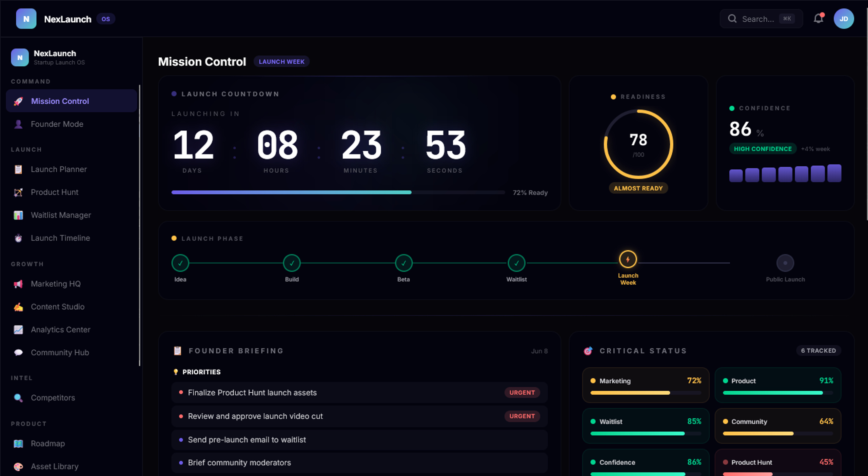Click the LAUNCH WEEK badge

click(281, 62)
